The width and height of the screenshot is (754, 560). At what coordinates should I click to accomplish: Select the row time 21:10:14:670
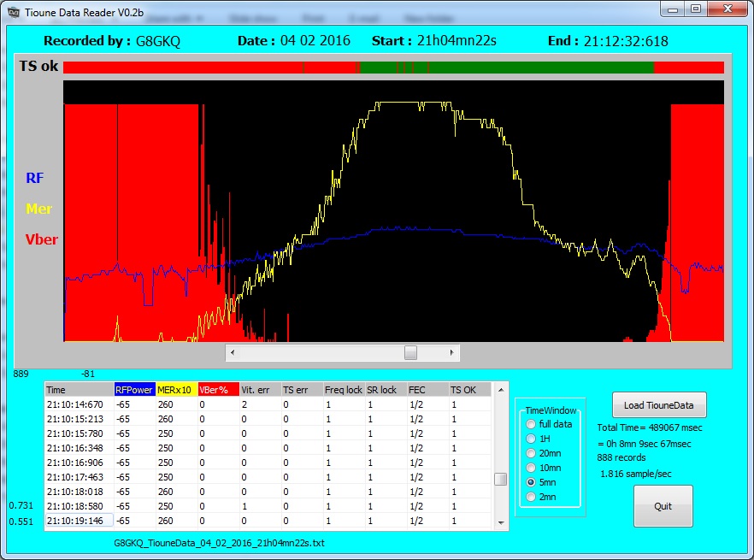pos(75,404)
